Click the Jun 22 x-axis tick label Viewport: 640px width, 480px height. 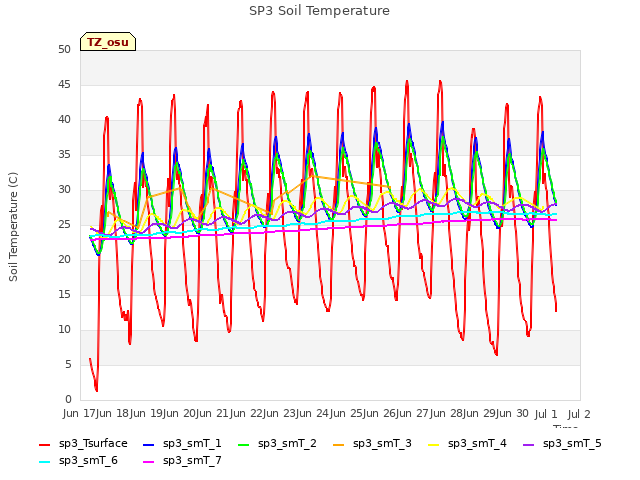pos(247,413)
